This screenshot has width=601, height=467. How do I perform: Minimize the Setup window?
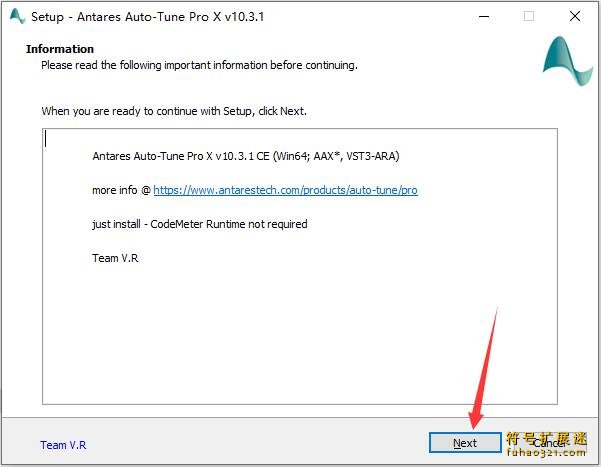pyautogui.click(x=484, y=16)
